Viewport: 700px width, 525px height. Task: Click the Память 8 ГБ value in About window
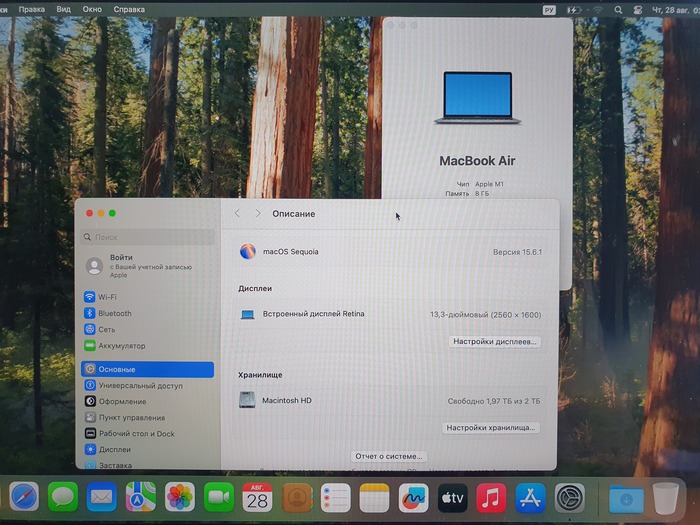(x=482, y=194)
